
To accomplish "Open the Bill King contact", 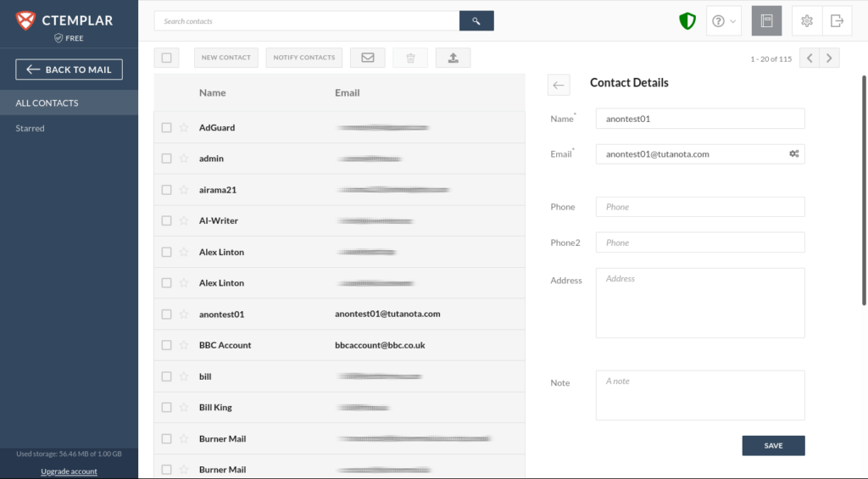I will coord(339,408).
